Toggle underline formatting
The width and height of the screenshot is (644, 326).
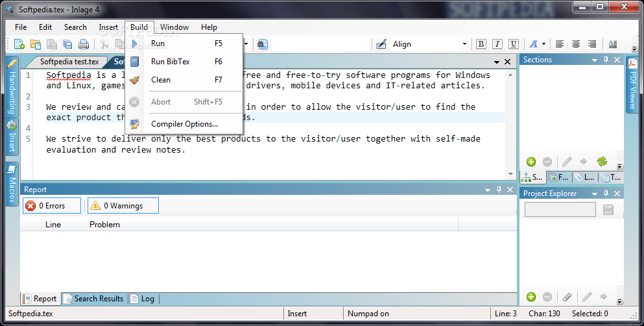514,44
